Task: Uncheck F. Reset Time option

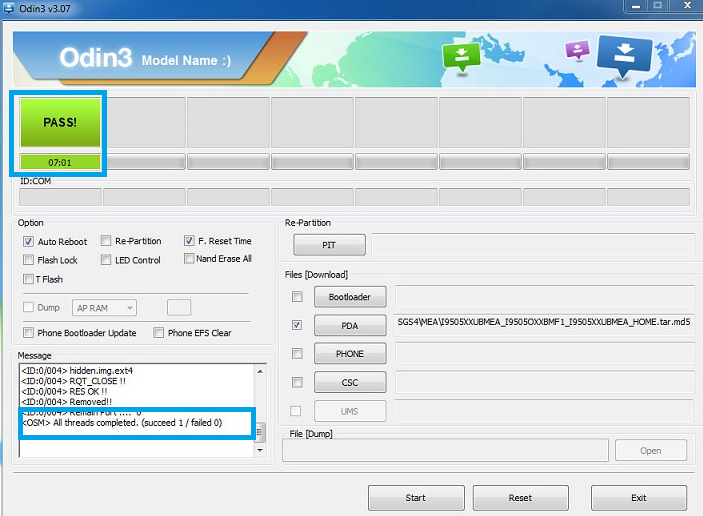Action: 189,241
